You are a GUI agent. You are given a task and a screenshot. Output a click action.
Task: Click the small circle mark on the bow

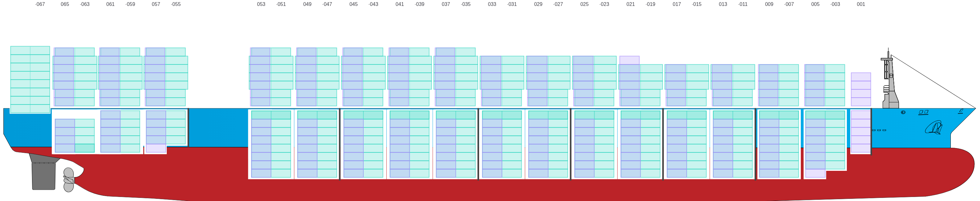pos(903,112)
